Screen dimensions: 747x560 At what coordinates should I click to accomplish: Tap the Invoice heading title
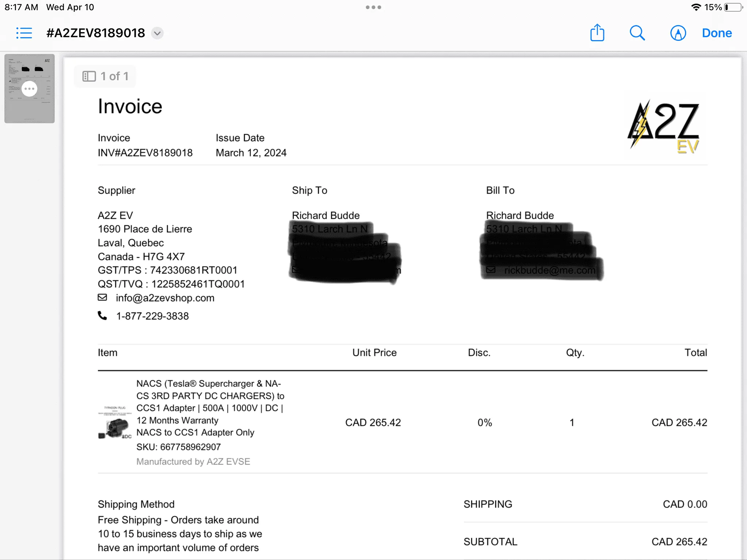pos(130,106)
